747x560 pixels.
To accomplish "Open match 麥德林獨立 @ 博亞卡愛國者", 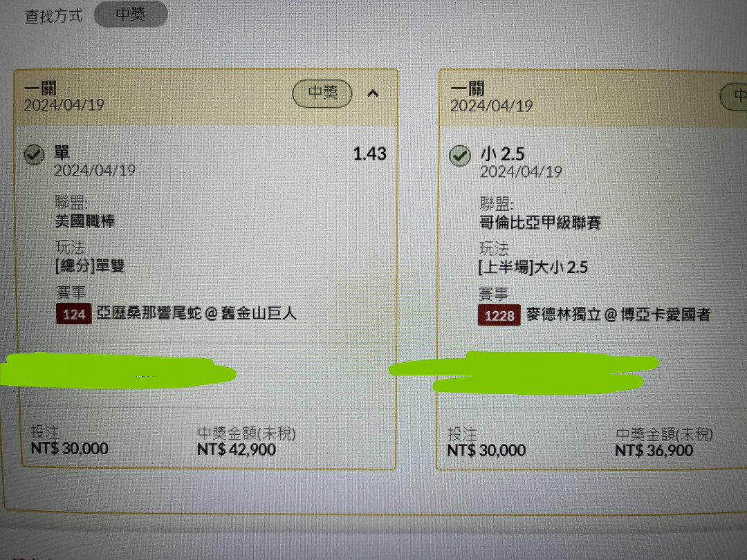I will coord(618,315).
